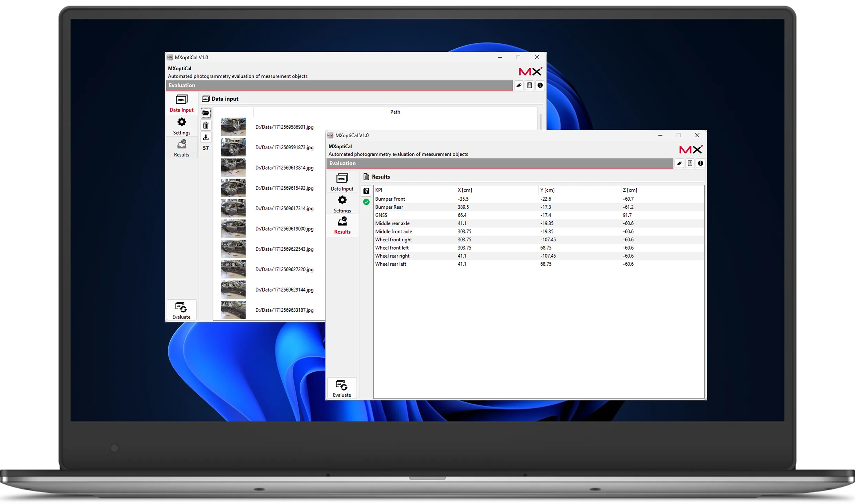
Task: Click the document icon in front window header
Action: (690, 163)
